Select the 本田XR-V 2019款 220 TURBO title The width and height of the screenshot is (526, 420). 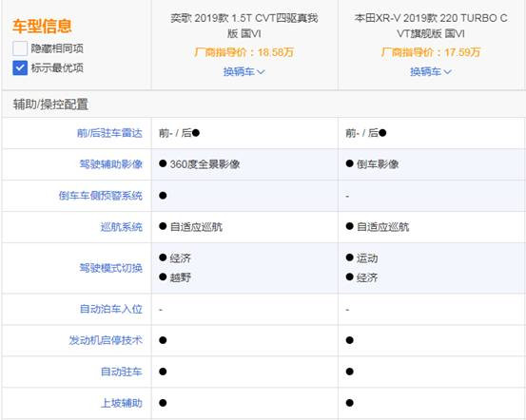pyautogui.click(x=431, y=26)
